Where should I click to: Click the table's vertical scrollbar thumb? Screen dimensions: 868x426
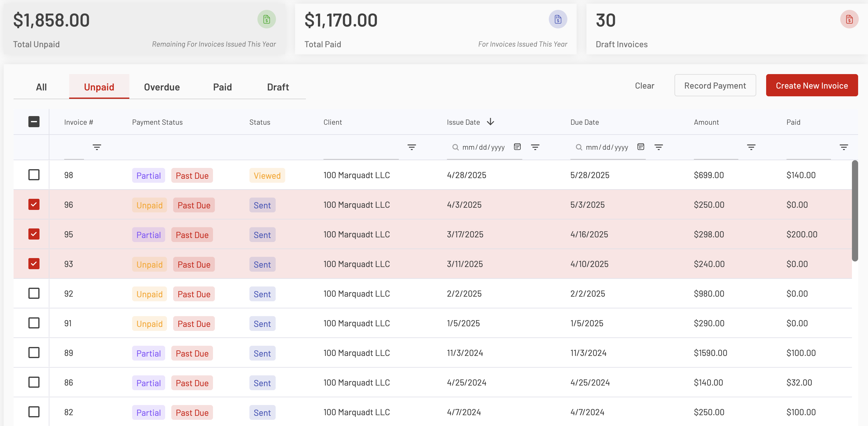[x=854, y=211]
